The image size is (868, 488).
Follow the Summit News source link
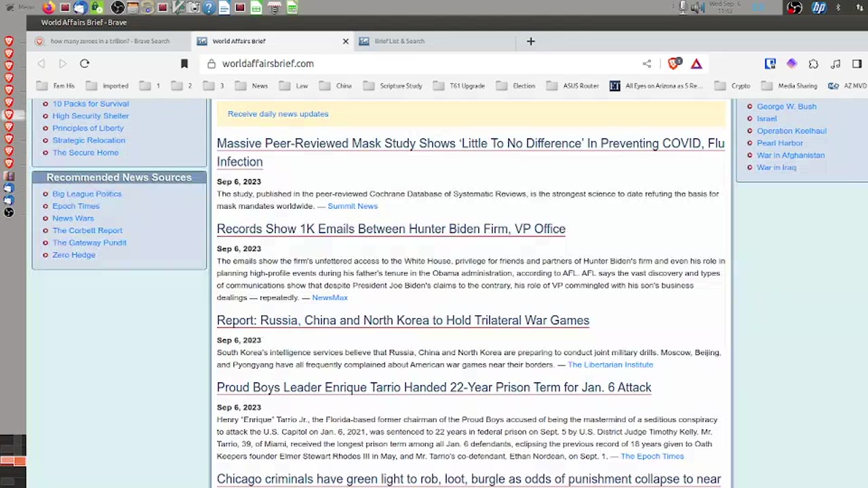pyautogui.click(x=353, y=206)
